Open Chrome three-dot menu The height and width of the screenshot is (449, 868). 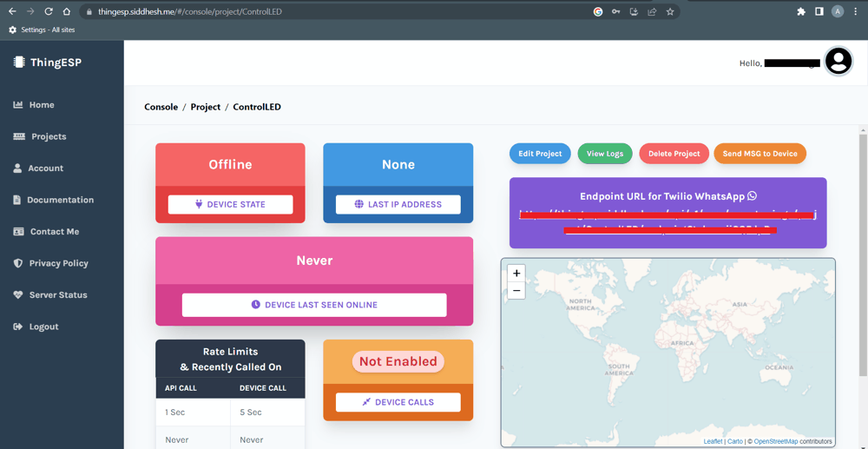[x=855, y=12]
